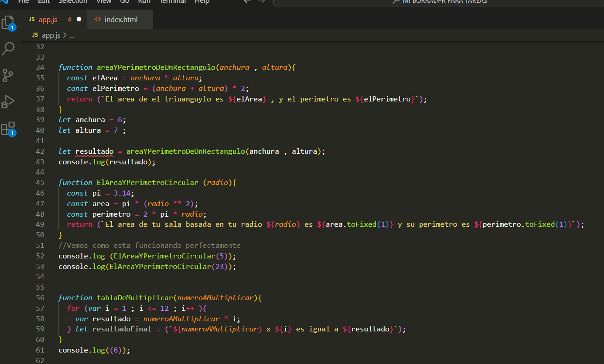Click line number 34 in gutter

pos(40,67)
